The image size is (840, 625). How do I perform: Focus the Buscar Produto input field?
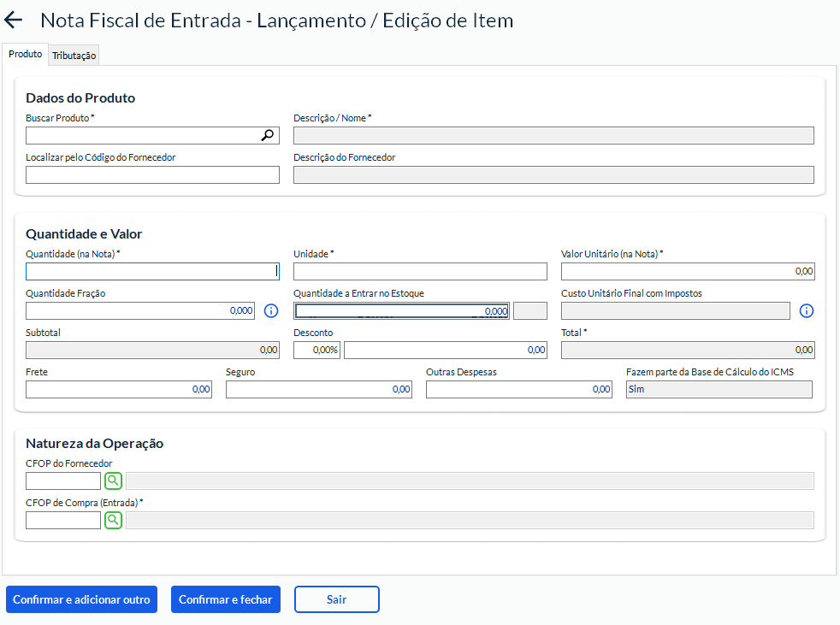[x=141, y=135]
